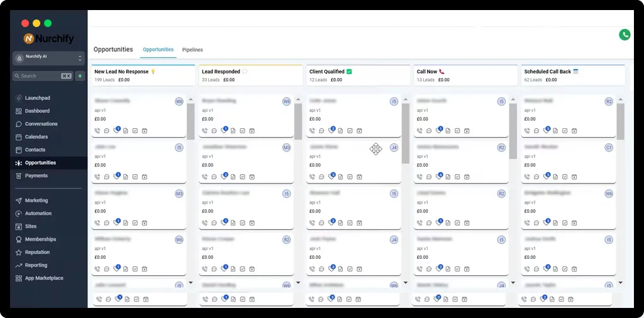
Task: Click the green lightning quick actions button
Action: [x=80, y=76]
